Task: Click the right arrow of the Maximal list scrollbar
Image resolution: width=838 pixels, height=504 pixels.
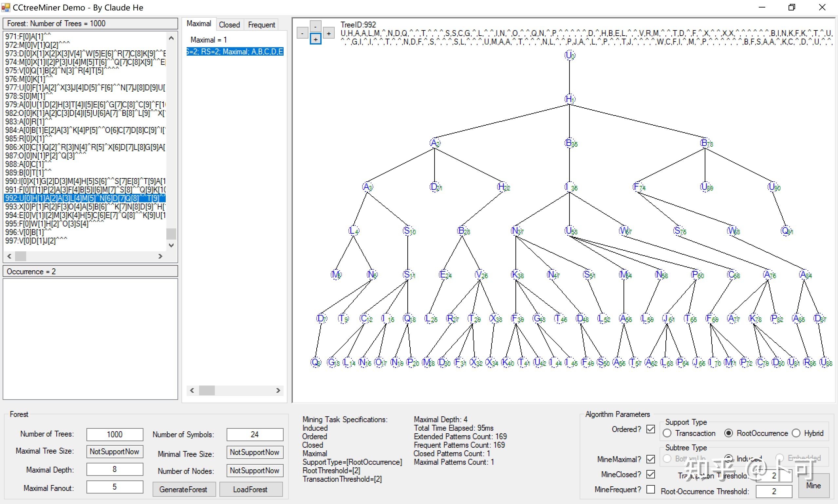Action: pyautogui.click(x=278, y=390)
